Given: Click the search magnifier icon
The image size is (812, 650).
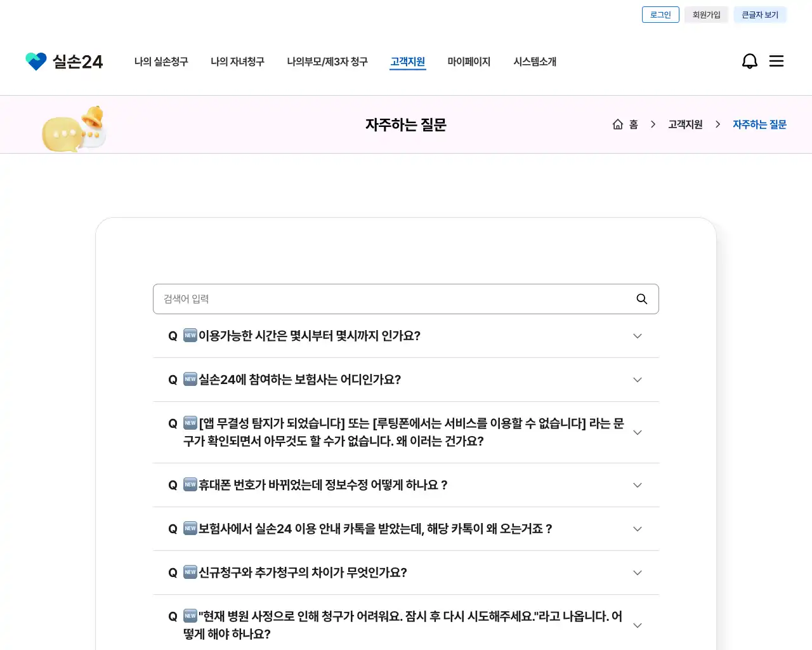Looking at the screenshot, I should [641, 298].
